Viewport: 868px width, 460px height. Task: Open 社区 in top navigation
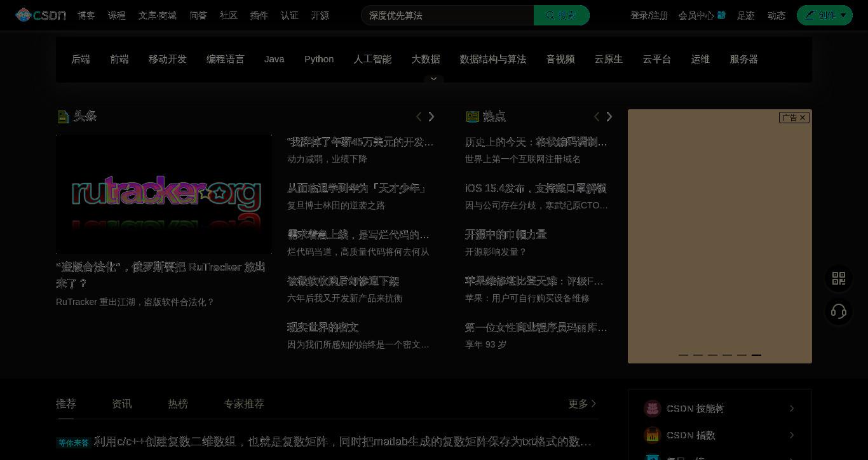(229, 15)
